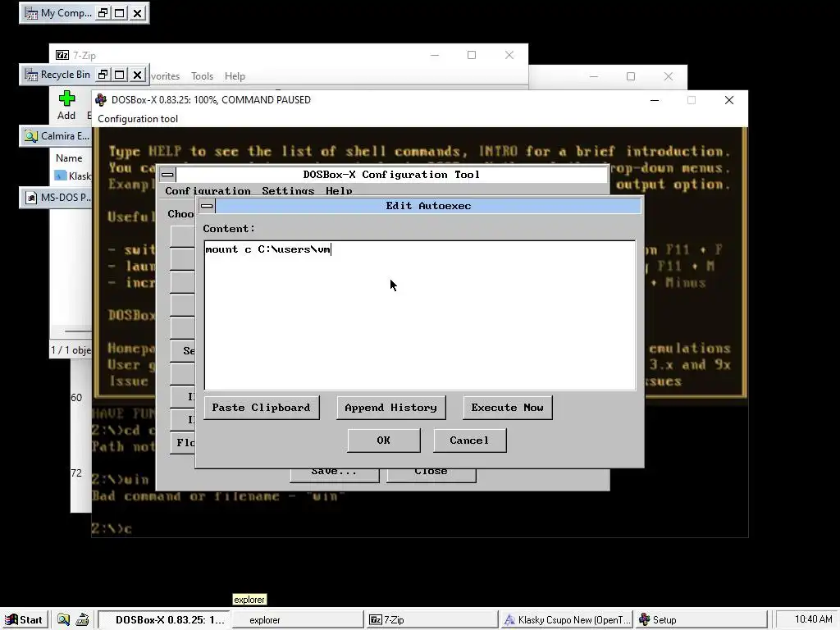Open the Help menu in 7-Zip
The width and height of the screenshot is (840, 630).
[235, 76]
